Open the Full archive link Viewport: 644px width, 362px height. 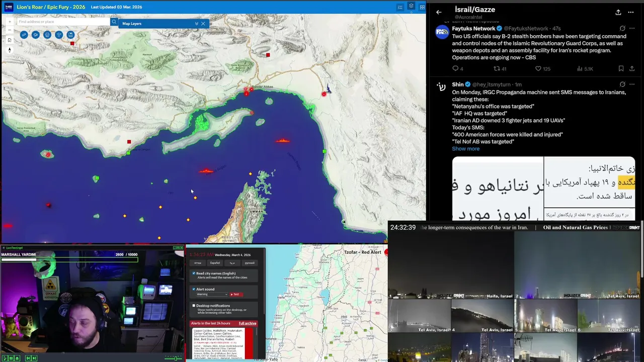click(248, 323)
